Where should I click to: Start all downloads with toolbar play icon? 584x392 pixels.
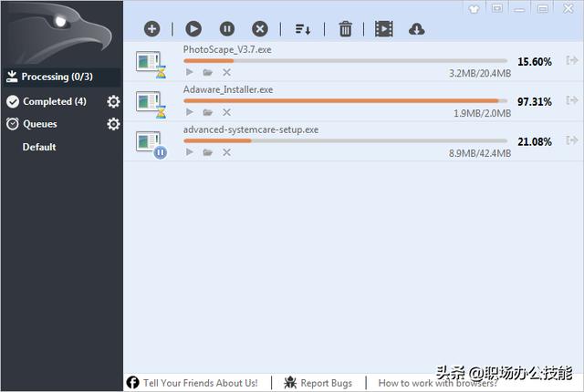(193, 29)
